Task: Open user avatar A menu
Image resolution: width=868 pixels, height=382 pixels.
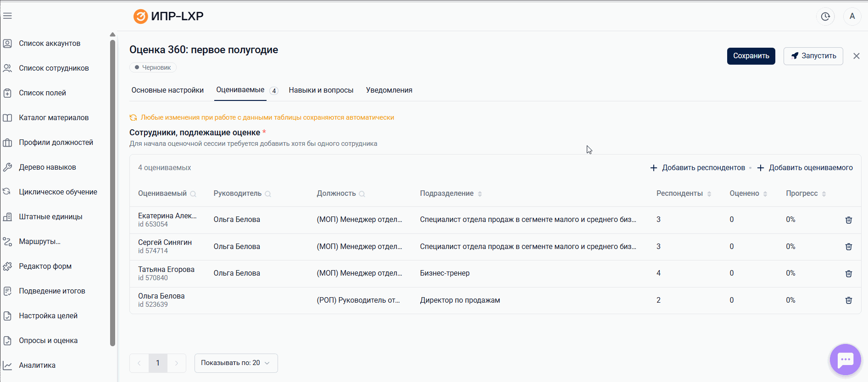Action: pos(852,17)
